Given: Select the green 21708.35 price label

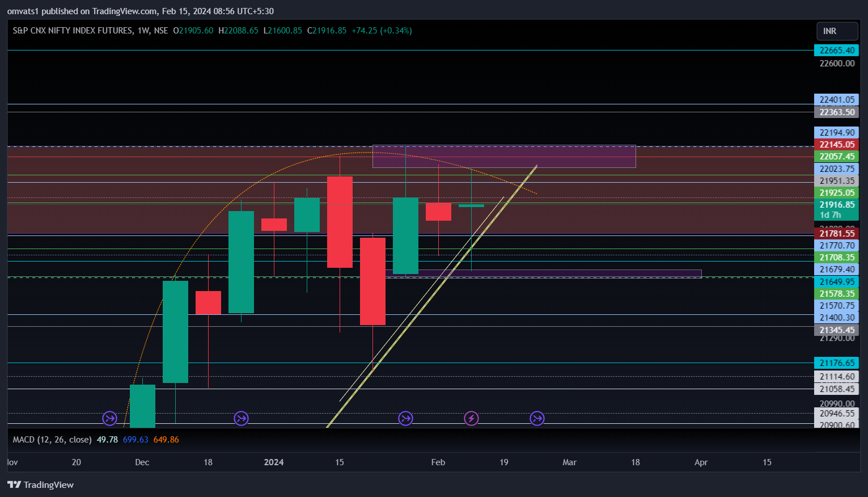Looking at the screenshot, I should tap(837, 258).
